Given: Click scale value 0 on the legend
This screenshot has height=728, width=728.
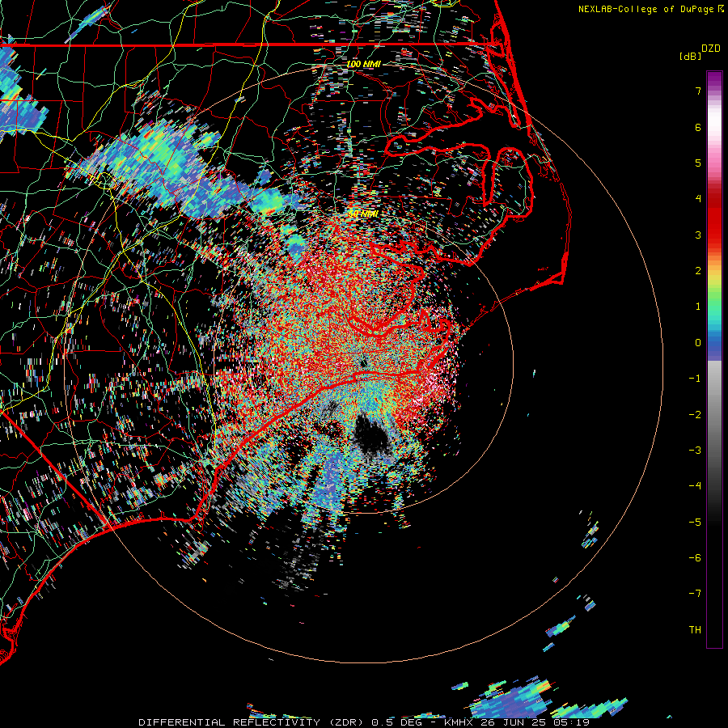Looking at the screenshot, I should tap(698, 343).
